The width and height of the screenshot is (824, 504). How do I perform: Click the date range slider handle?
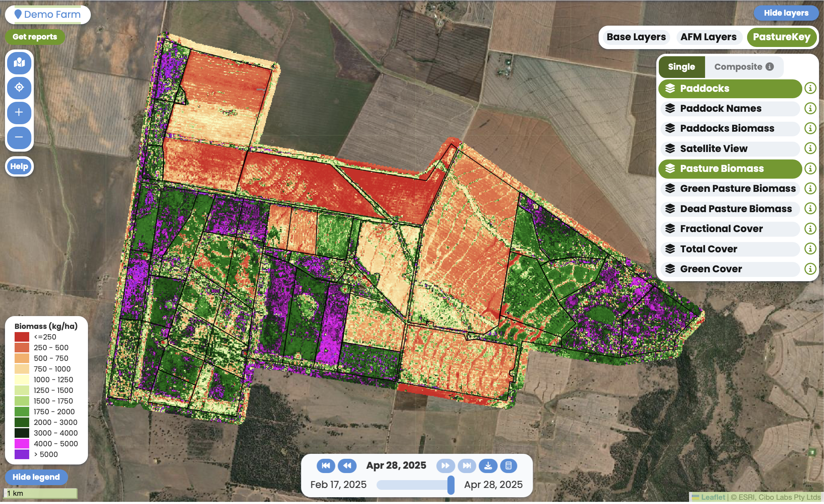[451, 485]
